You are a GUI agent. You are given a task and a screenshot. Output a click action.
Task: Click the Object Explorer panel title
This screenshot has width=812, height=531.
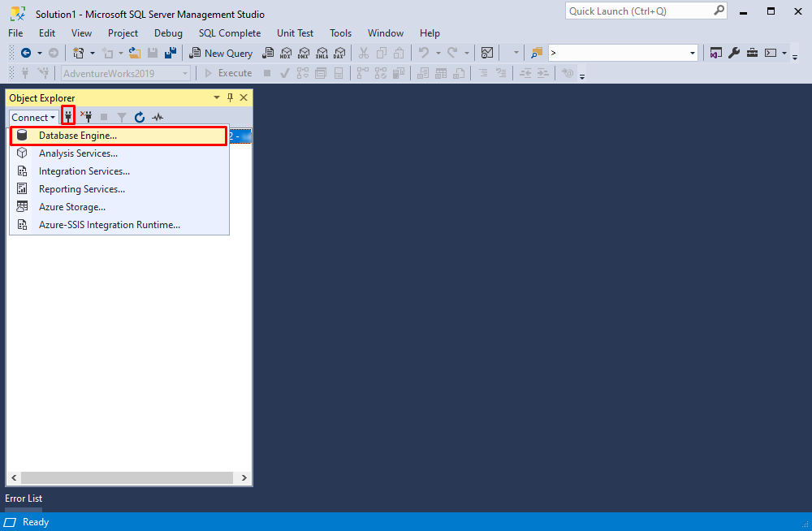pyautogui.click(x=42, y=98)
